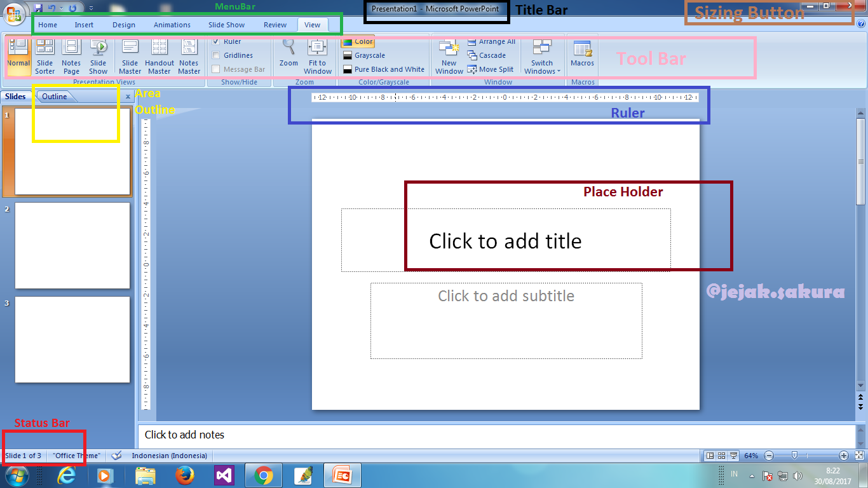
Task: Select the Review ribbon tab
Action: (275, 25)
